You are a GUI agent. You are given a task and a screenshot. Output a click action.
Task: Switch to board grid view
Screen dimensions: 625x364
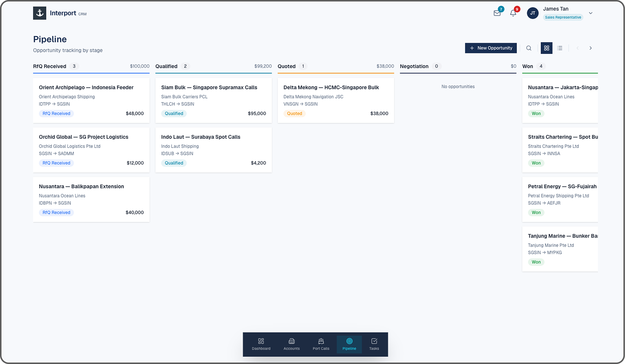click(547, 48)
